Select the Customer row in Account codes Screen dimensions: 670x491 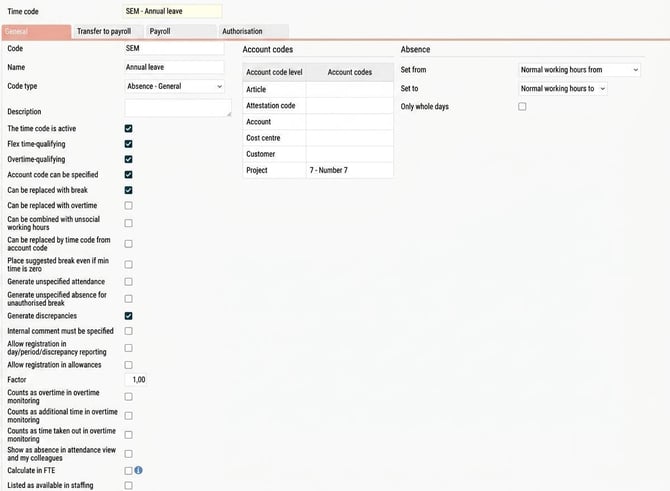coord(318,154)
